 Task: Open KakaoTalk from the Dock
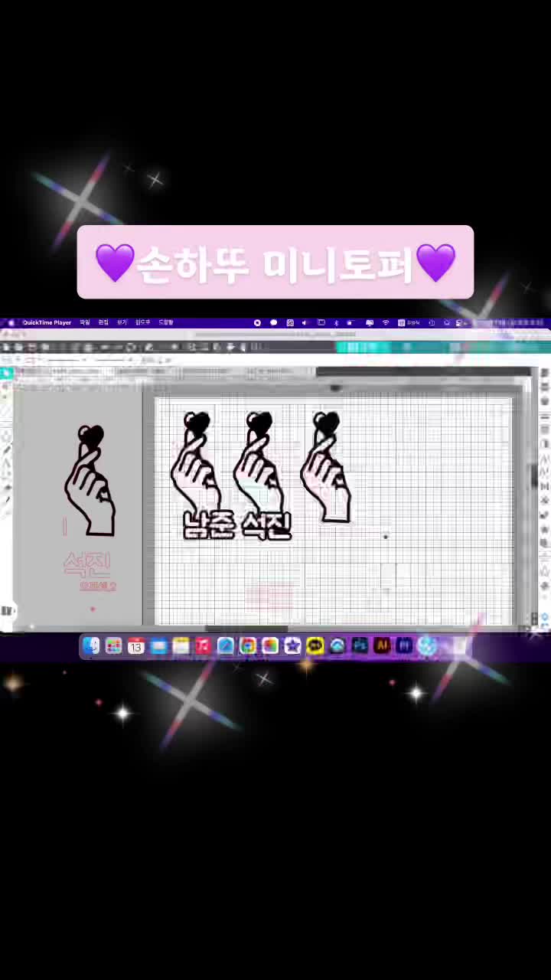coord(315,646)
